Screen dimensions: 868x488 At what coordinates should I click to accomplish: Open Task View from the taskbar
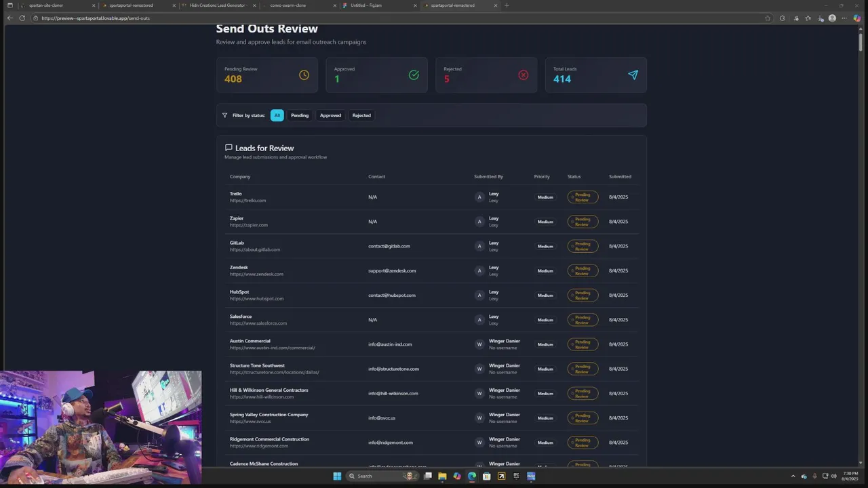428,476
